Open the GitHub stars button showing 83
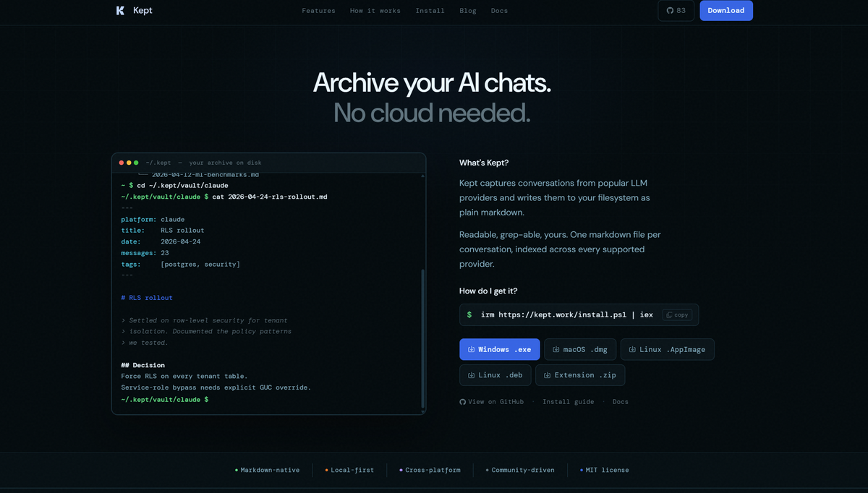 pos(676,11)
